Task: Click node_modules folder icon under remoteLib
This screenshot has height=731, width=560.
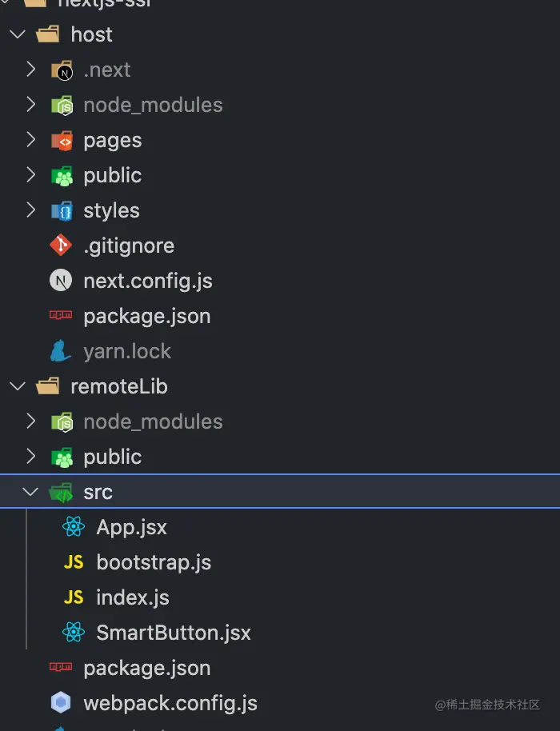Action: [x=62, y=422]
